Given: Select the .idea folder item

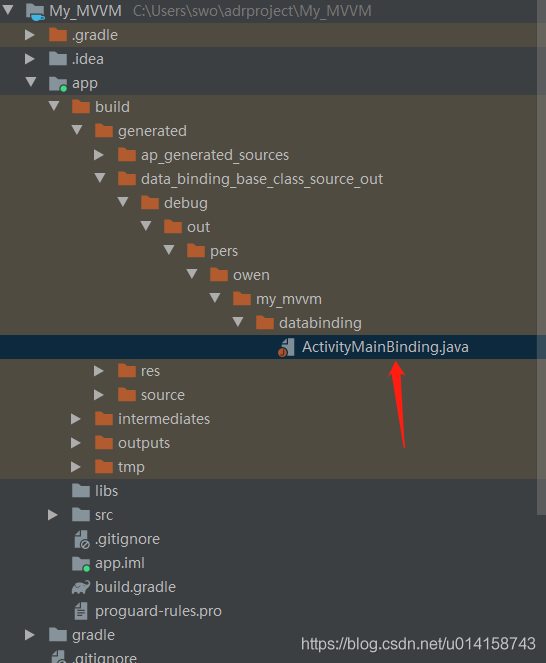Looking at the screenshot, I should point(76,59).
